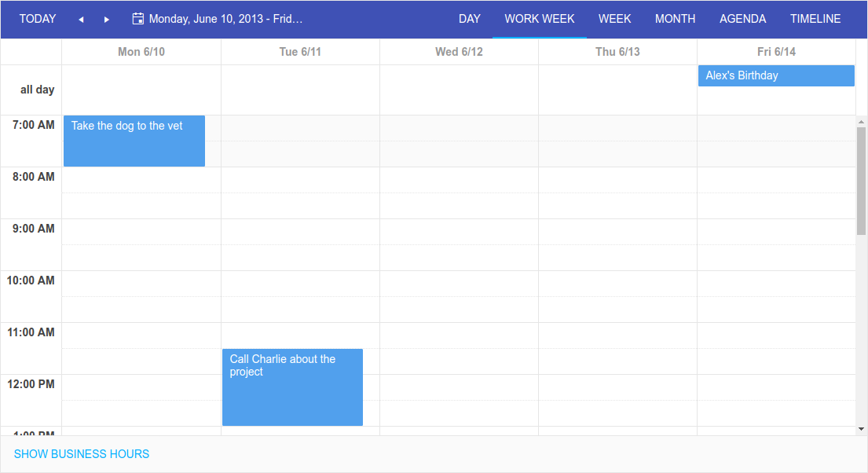Open the Agenda view
The width and height of the screenshot is (868, 473).
point(742,19)
